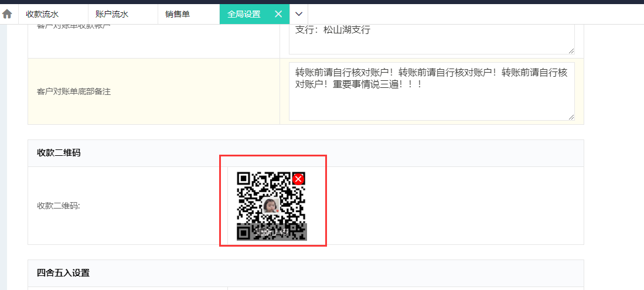
Task: Edit the 客户对账单底部备注 text area
Action: (432, 91)
